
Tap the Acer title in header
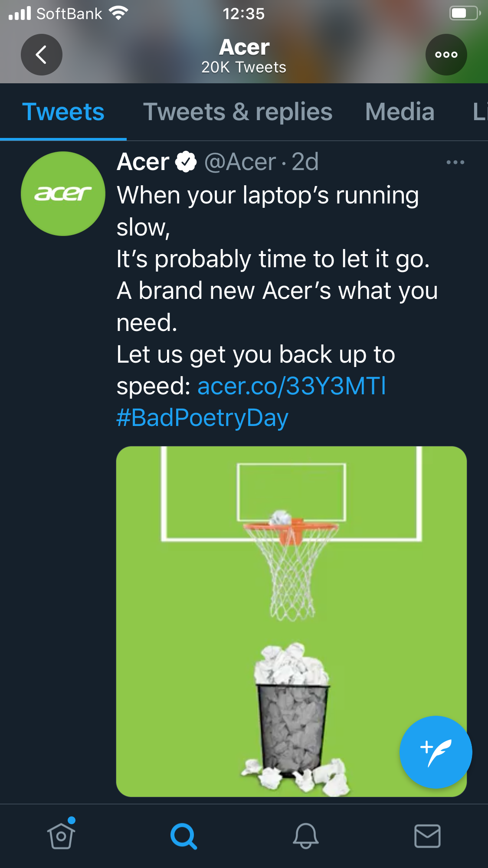244,47
